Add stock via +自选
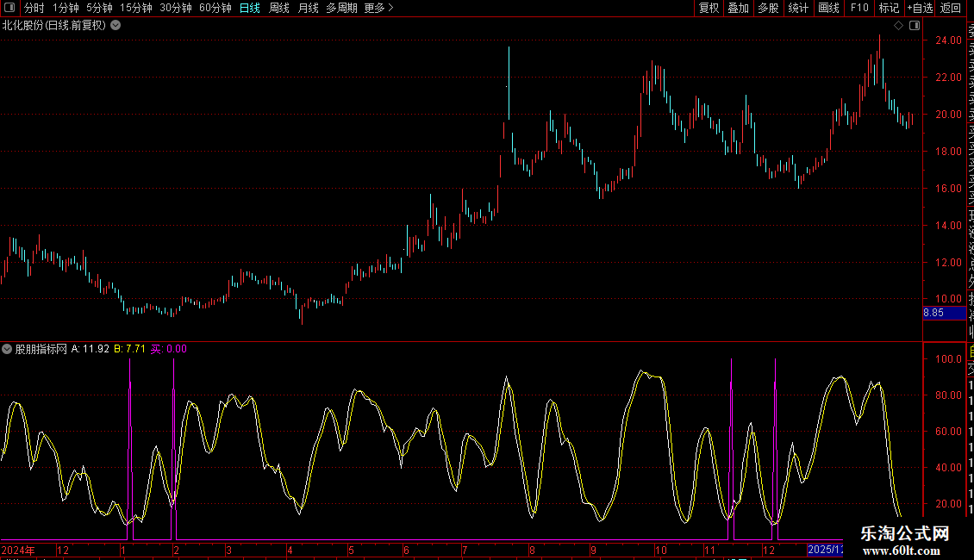Image resolution: width=974 pixels, height=560 pixels. click(x=920, y=8)
